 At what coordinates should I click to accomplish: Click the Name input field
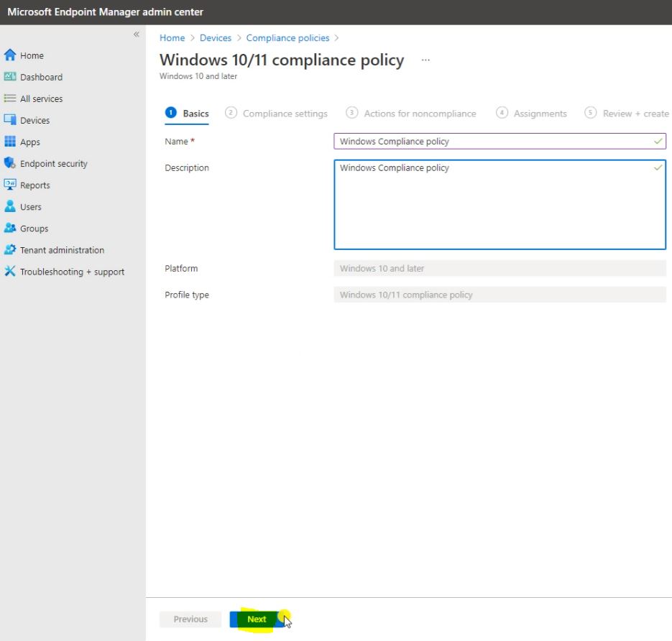[500, 142]
